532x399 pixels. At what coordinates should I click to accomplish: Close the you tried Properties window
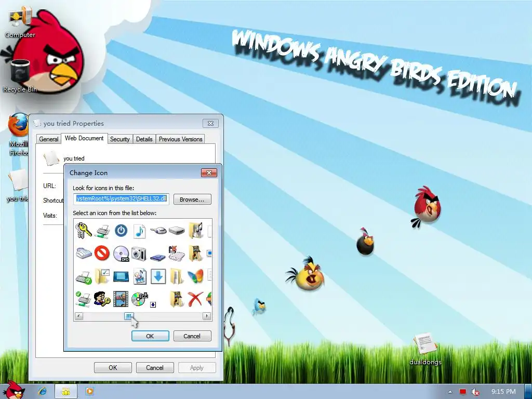pos(210,124)
